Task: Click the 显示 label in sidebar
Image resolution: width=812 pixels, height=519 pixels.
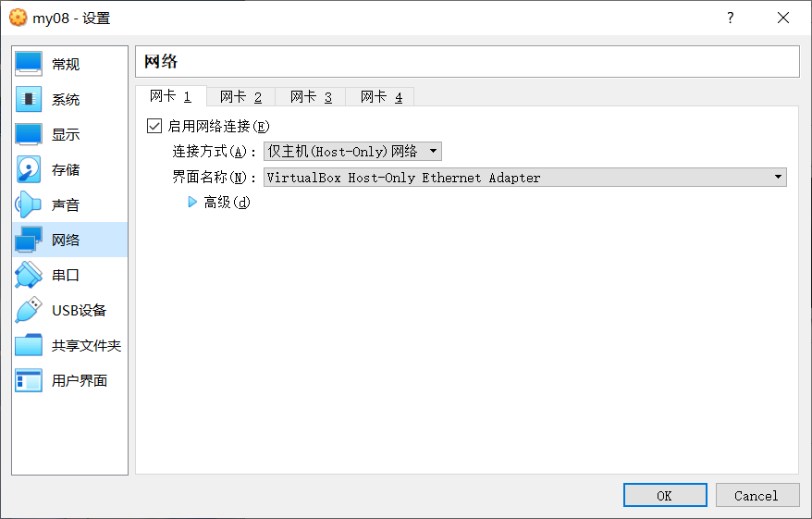Action: pyautogui.click(x=66, y=135)
